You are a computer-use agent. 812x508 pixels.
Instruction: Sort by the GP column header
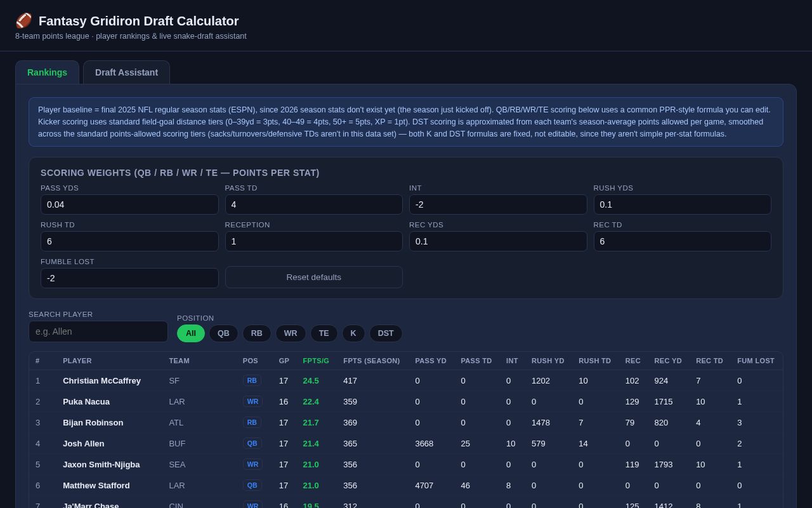284,361
